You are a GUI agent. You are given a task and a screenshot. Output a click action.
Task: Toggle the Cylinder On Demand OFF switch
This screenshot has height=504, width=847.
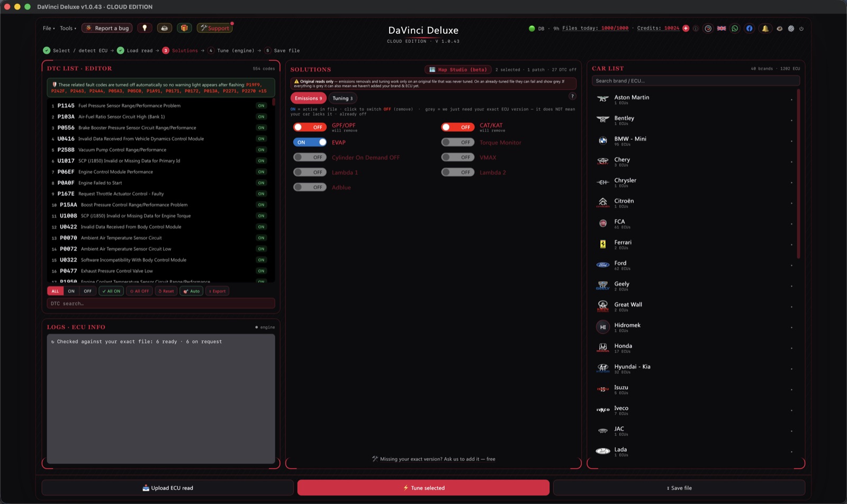tap(310, 157)
